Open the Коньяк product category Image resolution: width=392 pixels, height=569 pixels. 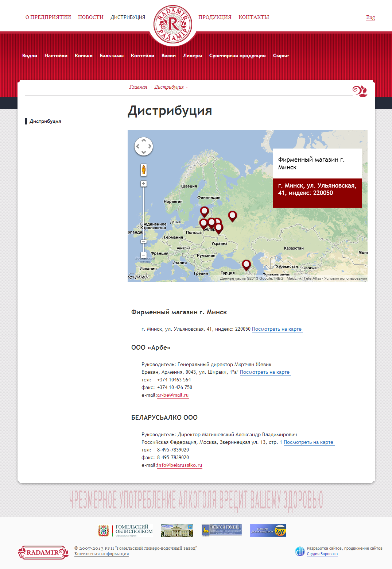[x=84, y=55]
